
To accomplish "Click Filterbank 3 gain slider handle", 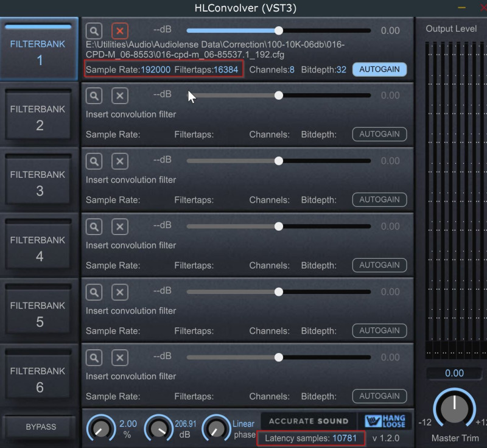I will [279, 161].
